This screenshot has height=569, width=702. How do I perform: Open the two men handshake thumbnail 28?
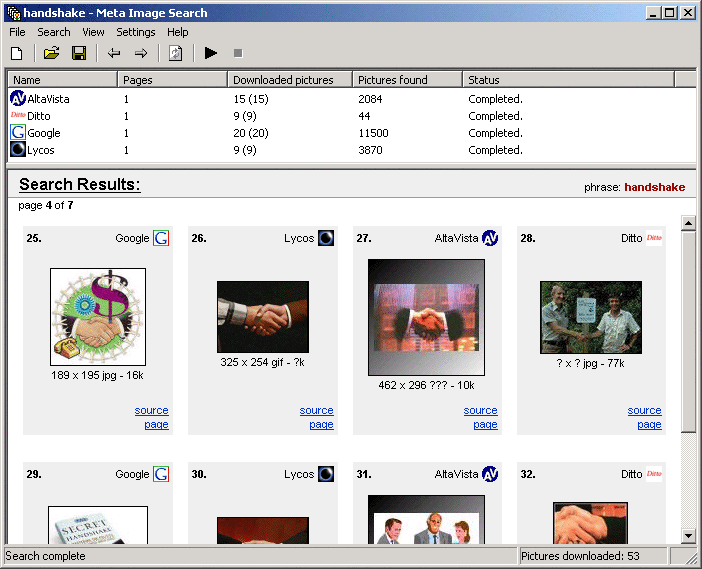[x=591, y=317]
